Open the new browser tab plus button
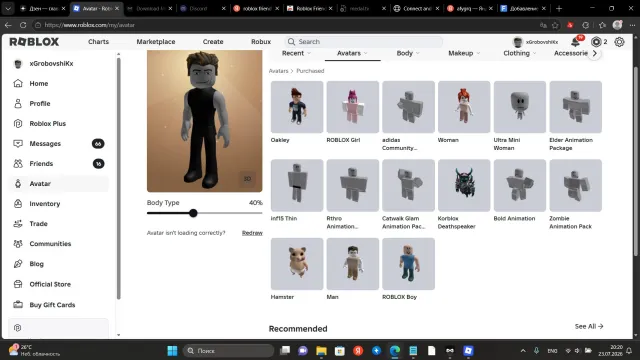The image size is (640, 360). 559,8
